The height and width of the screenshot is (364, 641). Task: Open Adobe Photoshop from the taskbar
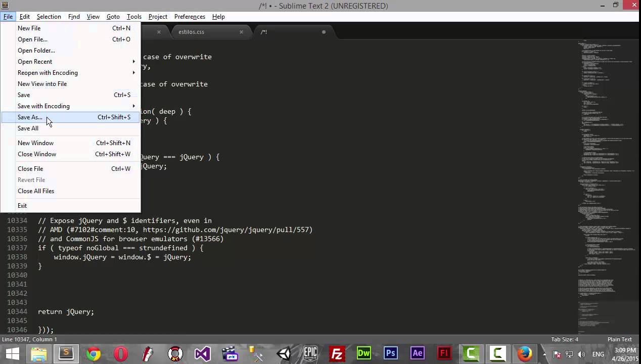coord(391,353)
